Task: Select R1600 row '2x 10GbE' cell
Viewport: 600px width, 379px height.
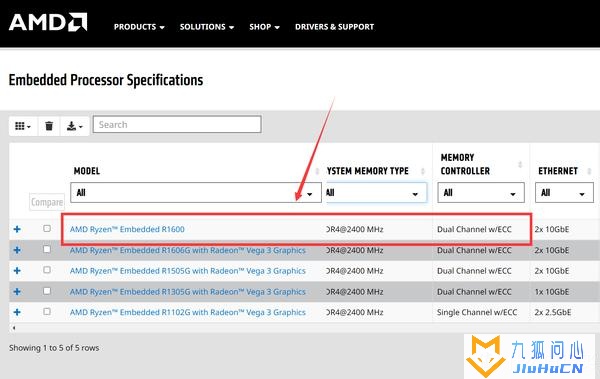Action: (552, 229)
